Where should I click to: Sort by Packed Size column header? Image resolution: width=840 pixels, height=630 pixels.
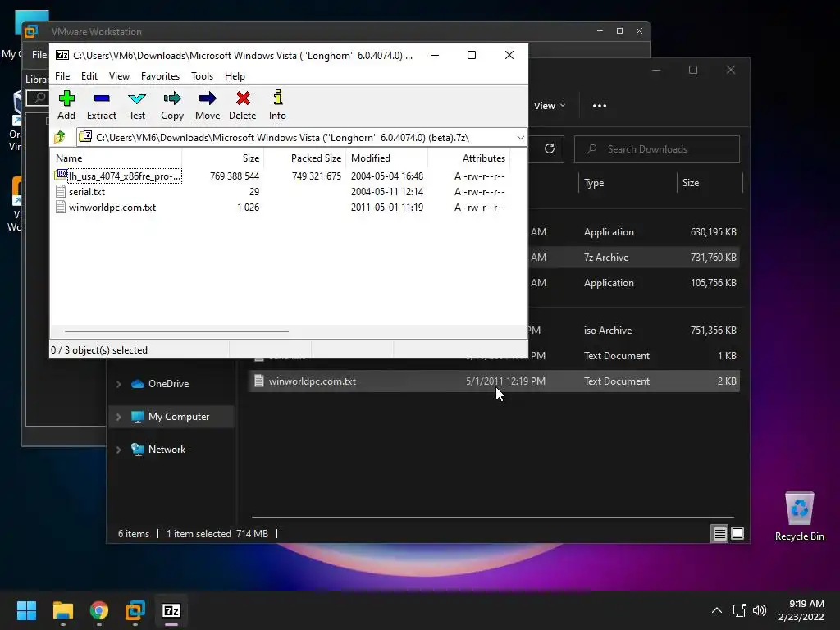[x=305, y=158]
